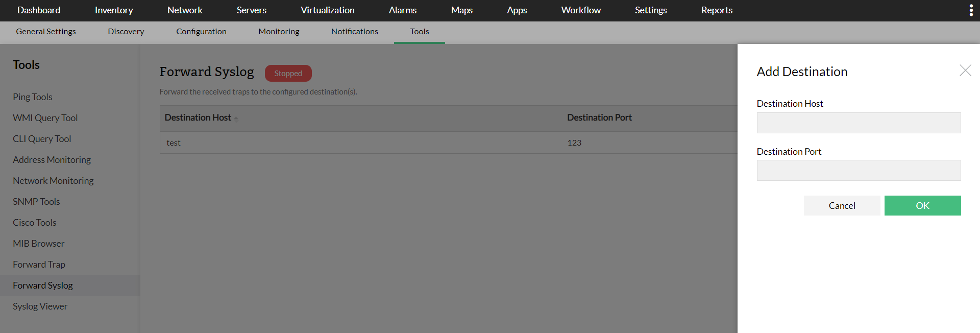Open the Inventory menu
The image size is (980, 333).
point(114,10)
